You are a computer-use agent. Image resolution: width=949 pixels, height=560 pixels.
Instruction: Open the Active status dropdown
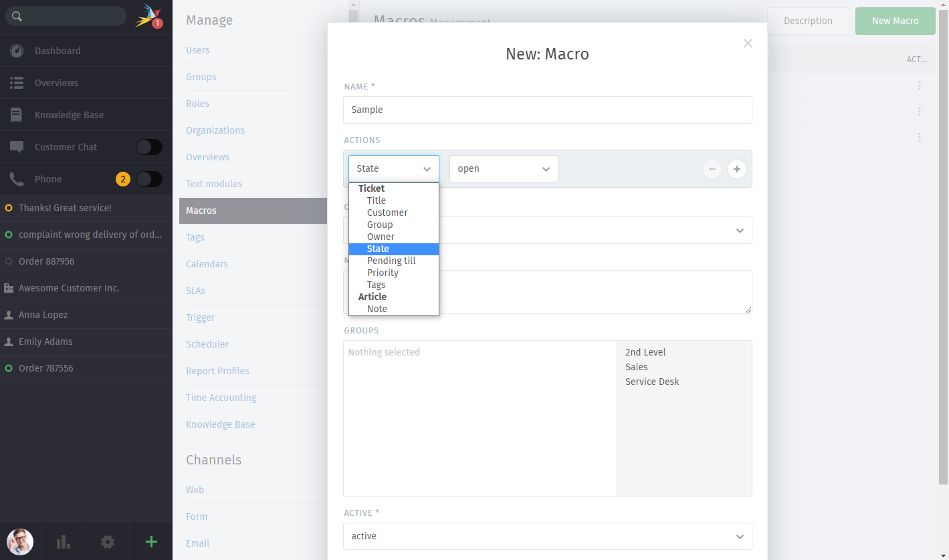click(548, 536)
